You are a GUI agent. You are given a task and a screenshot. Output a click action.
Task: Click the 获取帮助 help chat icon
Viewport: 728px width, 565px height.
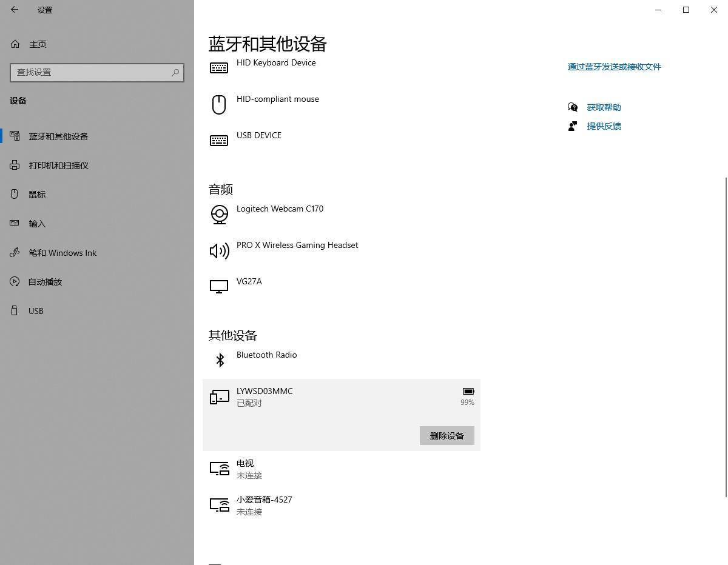point(572,107)
